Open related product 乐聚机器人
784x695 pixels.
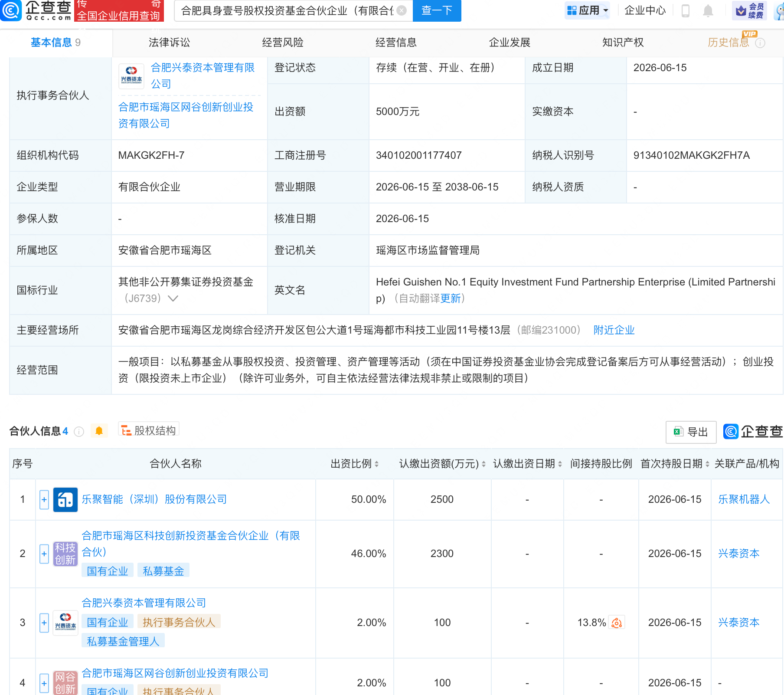tap(744, 500)
